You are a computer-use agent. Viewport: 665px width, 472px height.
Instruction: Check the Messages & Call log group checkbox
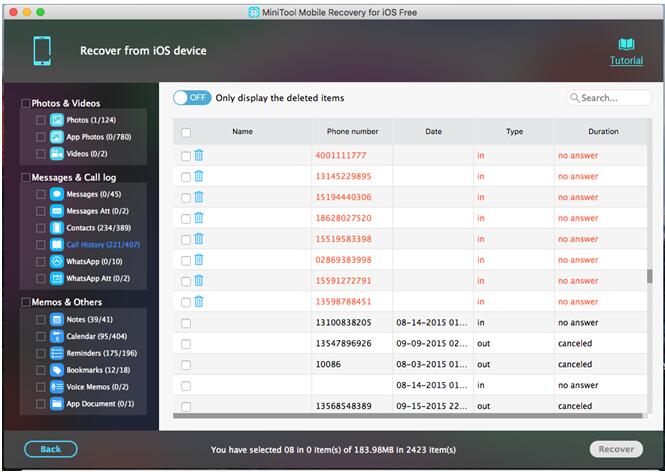pos(26,177)
